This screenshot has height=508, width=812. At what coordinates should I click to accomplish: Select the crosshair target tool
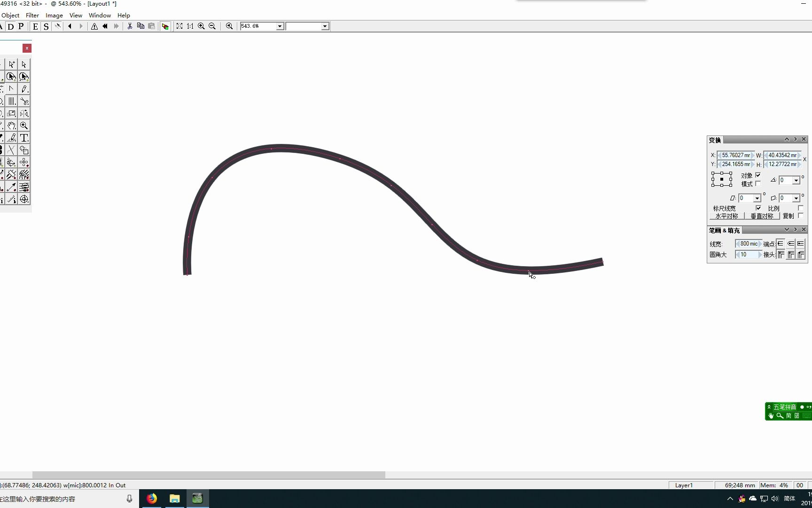(24, 199)
